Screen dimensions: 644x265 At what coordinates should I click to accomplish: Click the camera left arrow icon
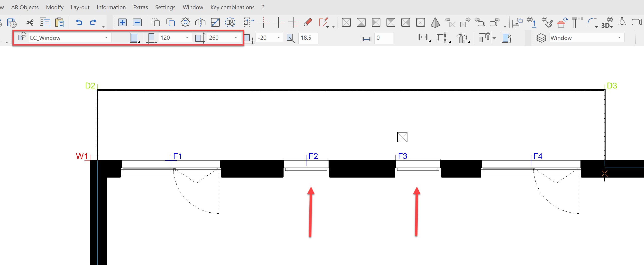[479, 22]
